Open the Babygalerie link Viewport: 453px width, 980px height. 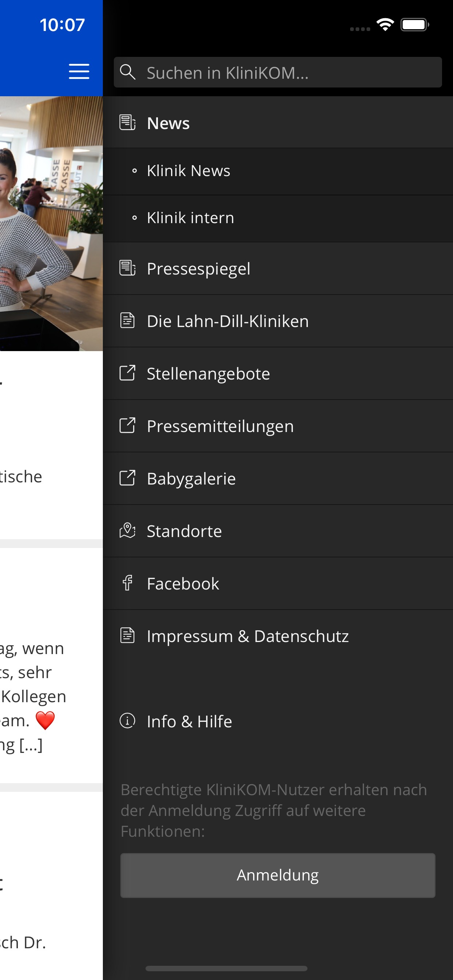278,479
